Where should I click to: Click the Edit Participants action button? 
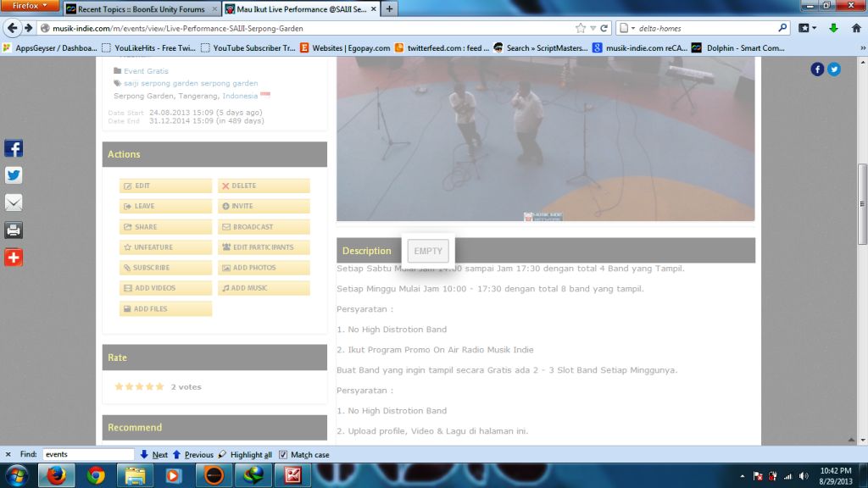tap(264, 247)
